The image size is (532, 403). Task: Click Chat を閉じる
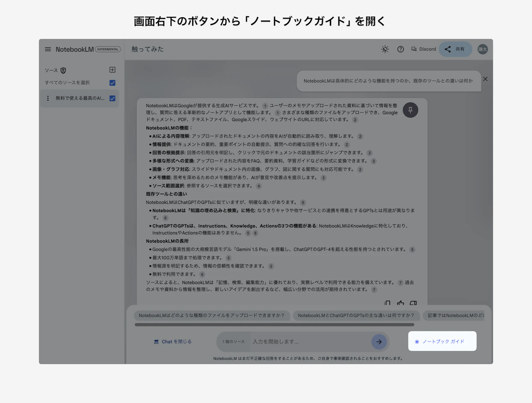click(173, 342)
